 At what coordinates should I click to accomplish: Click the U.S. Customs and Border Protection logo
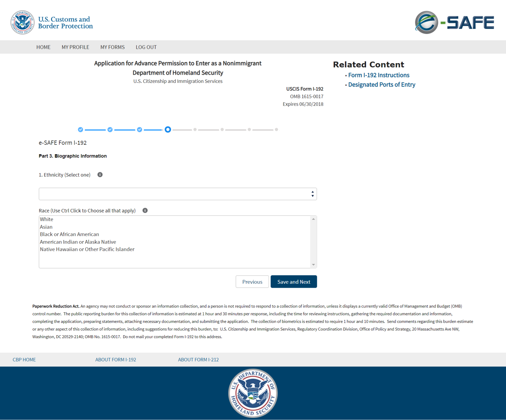coord(52,23)
